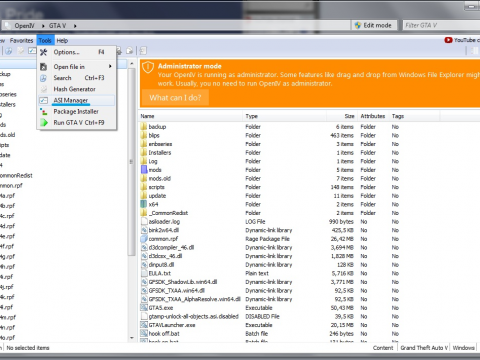This screenshot has height=360, width=480.
Task: Select the scripts folder
Action: pos(156,187)
